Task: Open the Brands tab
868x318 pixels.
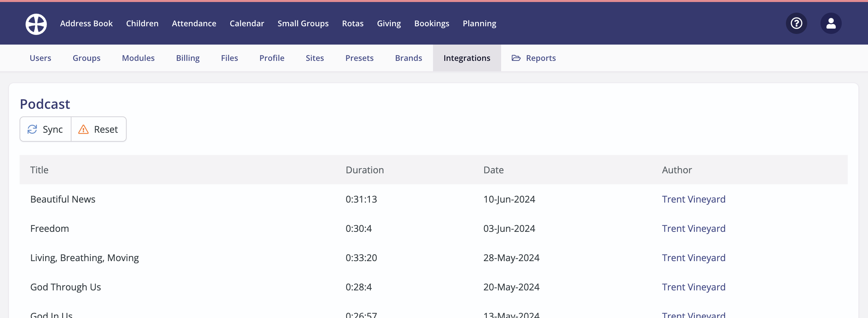Action: click(x=408, y=58)
